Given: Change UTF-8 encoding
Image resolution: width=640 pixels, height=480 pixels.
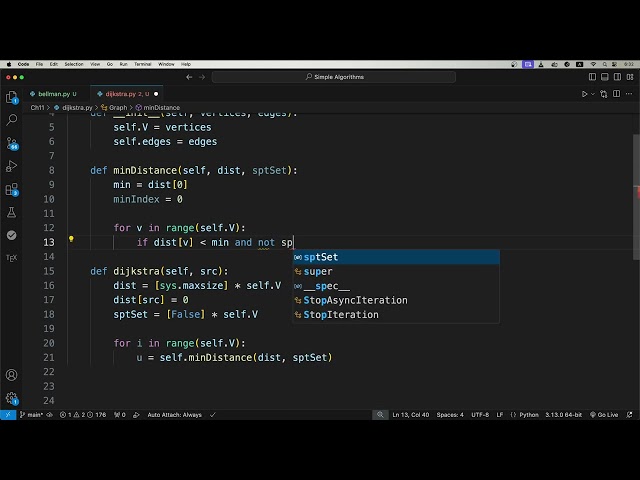Looking at the screenshot, I should click(480, 415).
